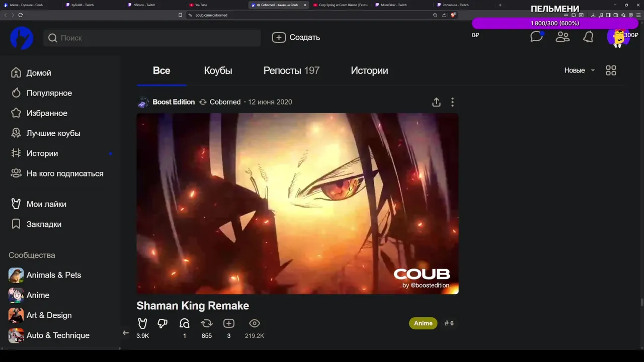
Task: Open the Новые sort dropdown
Action: click(x=580, y=70)
